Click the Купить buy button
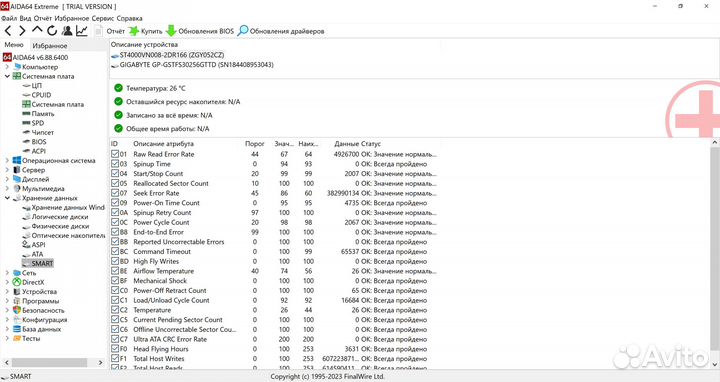Screen dimensions: 720x382 click(146, 31)
